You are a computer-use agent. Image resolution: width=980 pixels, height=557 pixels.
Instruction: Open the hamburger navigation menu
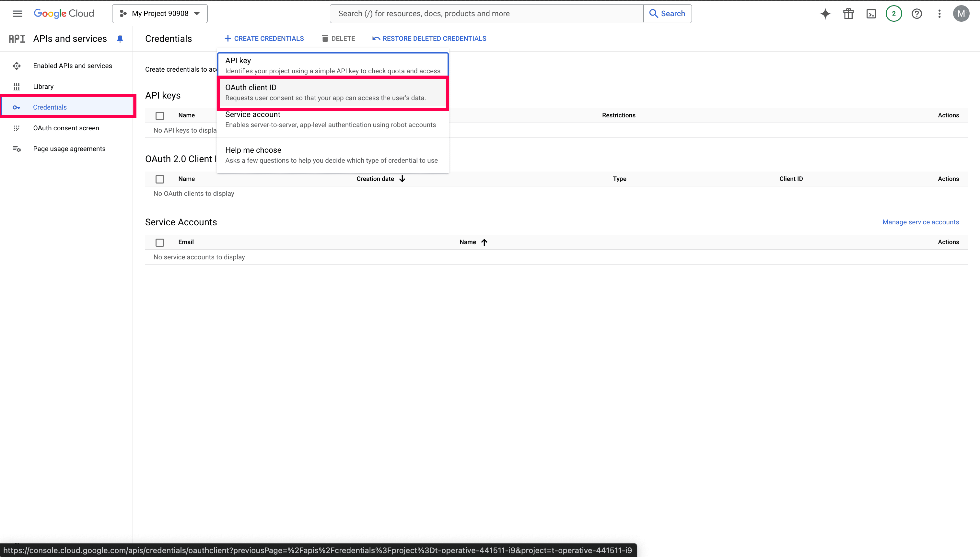click(17, 14)
